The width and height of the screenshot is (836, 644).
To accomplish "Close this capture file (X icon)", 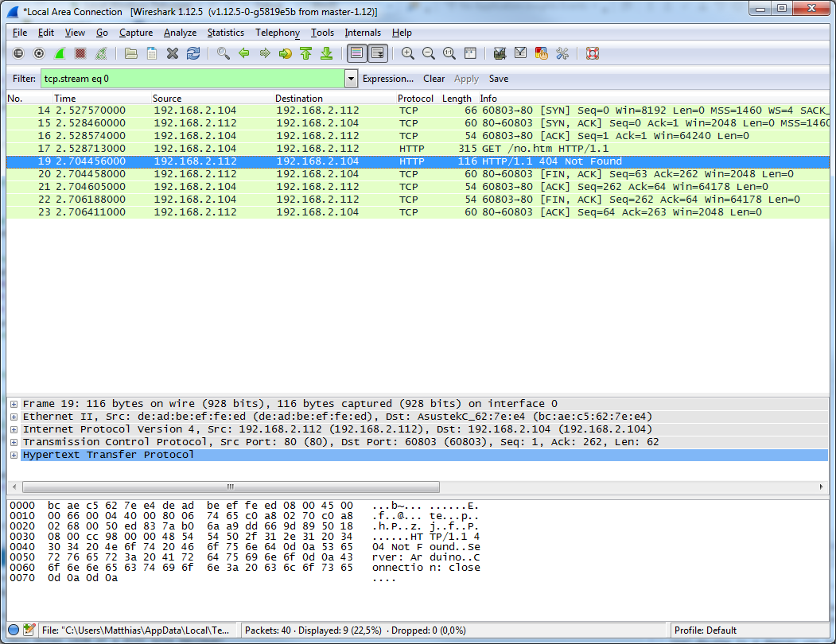I will [x=173, y=53].
